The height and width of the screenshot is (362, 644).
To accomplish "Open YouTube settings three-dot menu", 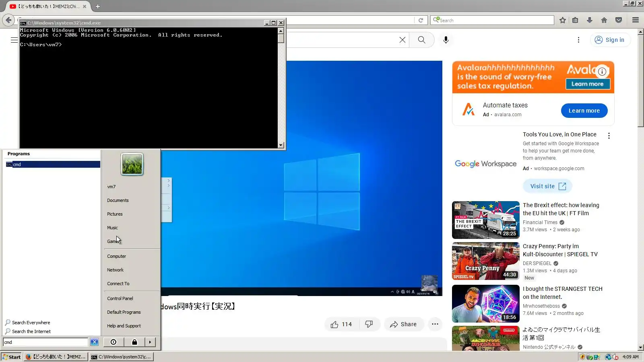I will click(x=578, y=40).
